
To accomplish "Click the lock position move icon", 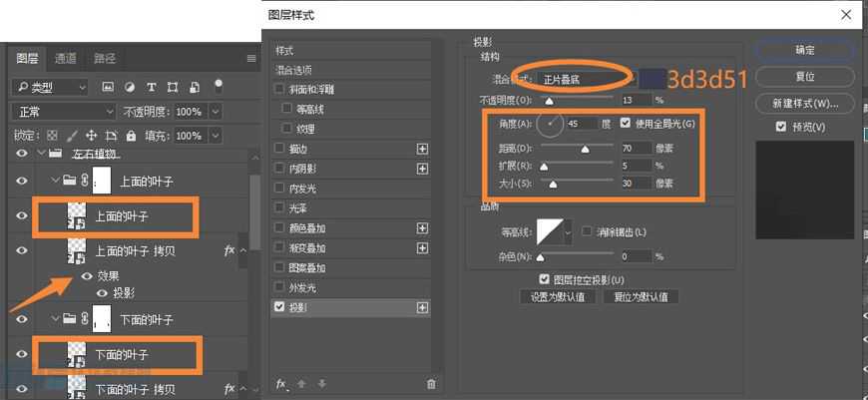I will (91, 135).
